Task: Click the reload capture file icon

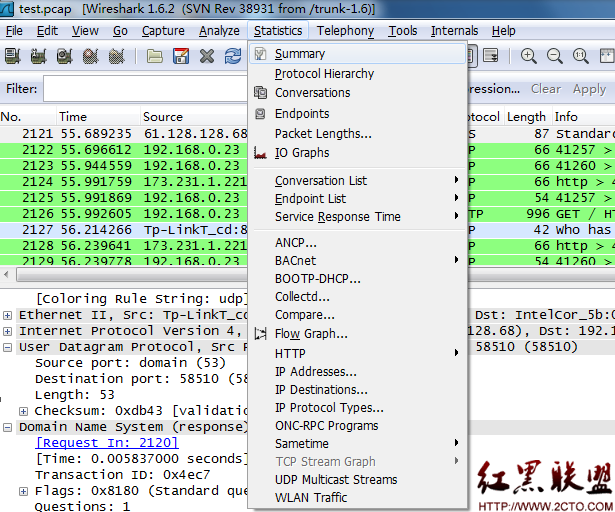Action: click(233, 56)
